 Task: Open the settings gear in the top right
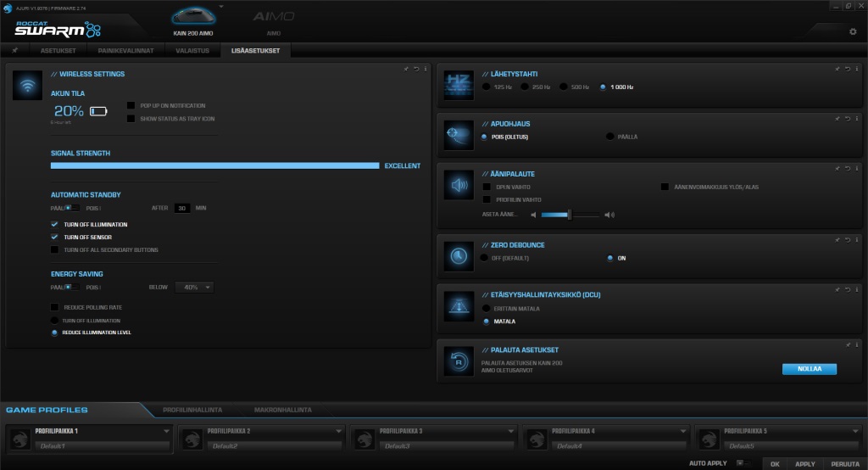[853, 31]
